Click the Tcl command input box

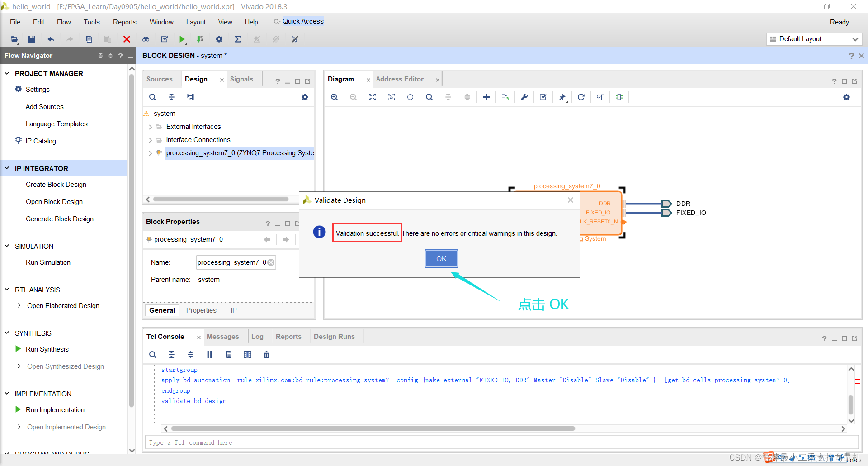pos(501,442)
